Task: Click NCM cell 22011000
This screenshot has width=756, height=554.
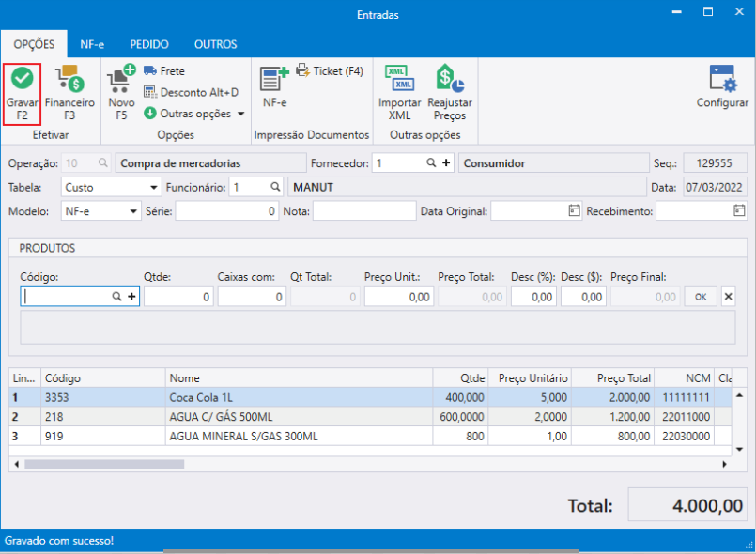Action: 685,417
